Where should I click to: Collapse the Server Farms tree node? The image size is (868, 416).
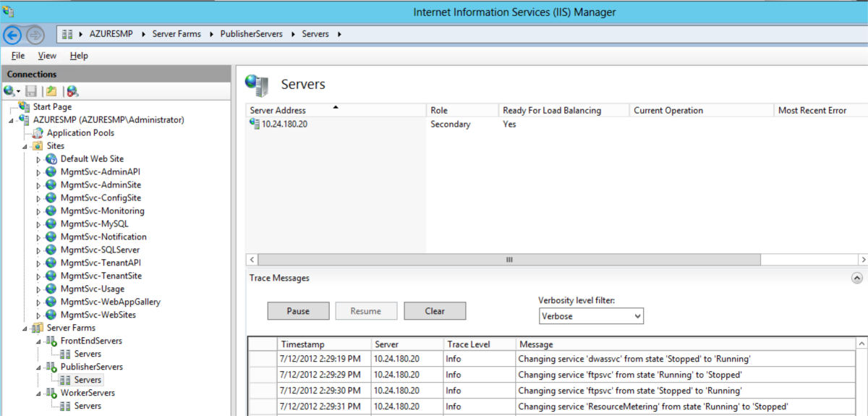25,328
